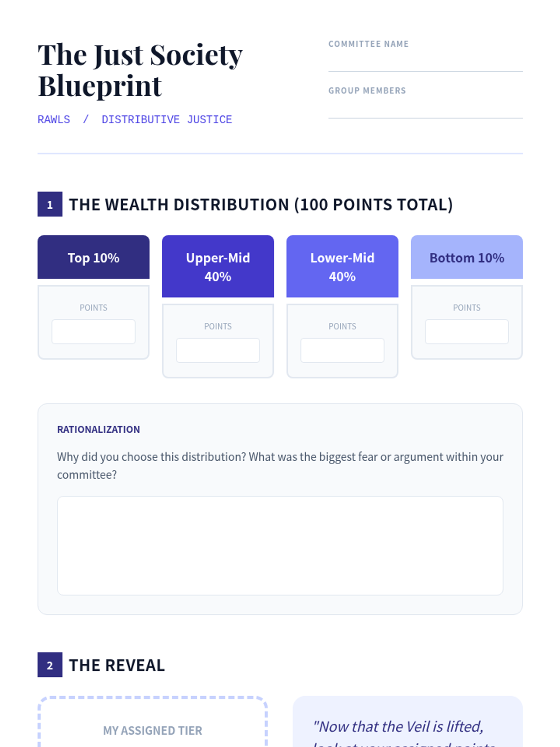Click the Top 10% points field
The image size is (560, 747).
pyautogui.click(x=93, y=331)
